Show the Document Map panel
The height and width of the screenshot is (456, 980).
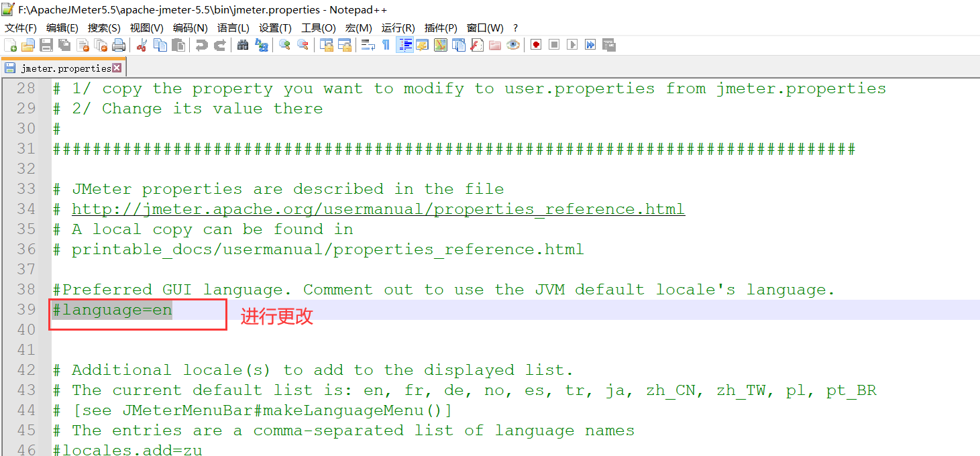pyautogui.click(x=441, y=45)
